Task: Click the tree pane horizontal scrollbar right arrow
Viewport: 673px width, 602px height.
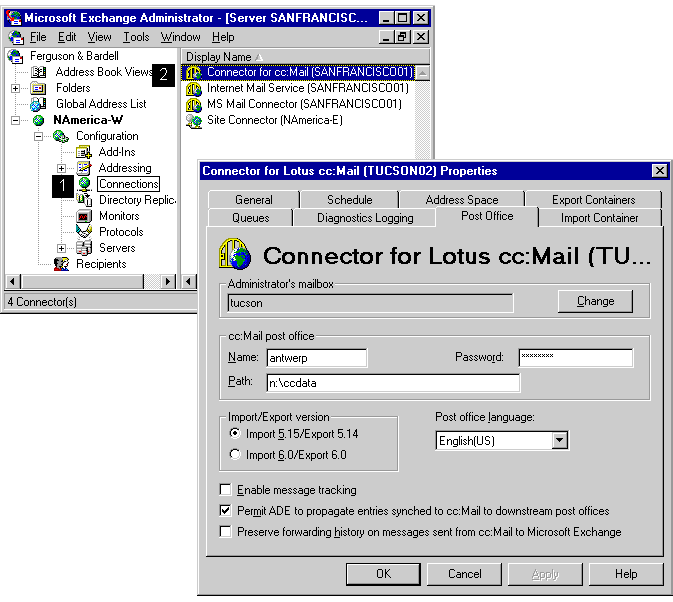Action: click(x=168, y=282)
